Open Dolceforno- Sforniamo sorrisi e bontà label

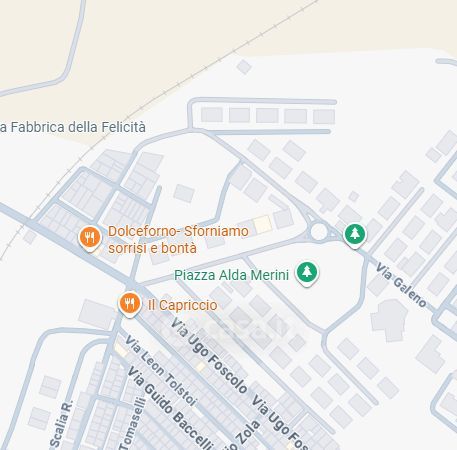178,240
